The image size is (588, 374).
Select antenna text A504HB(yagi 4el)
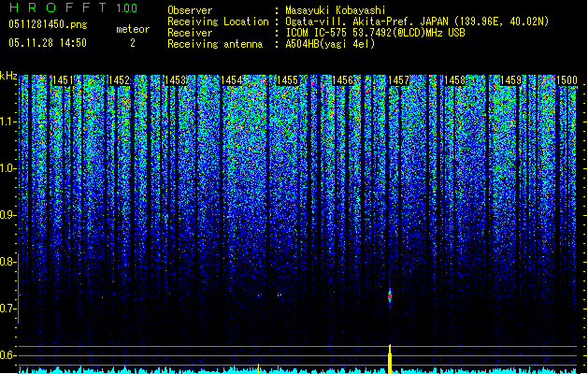click(x=330, y=44)
